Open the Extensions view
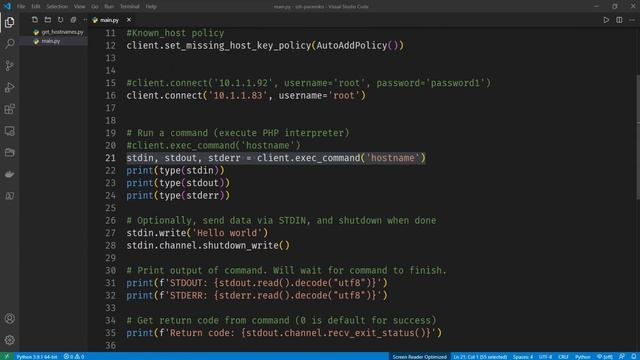 point(9,109)
